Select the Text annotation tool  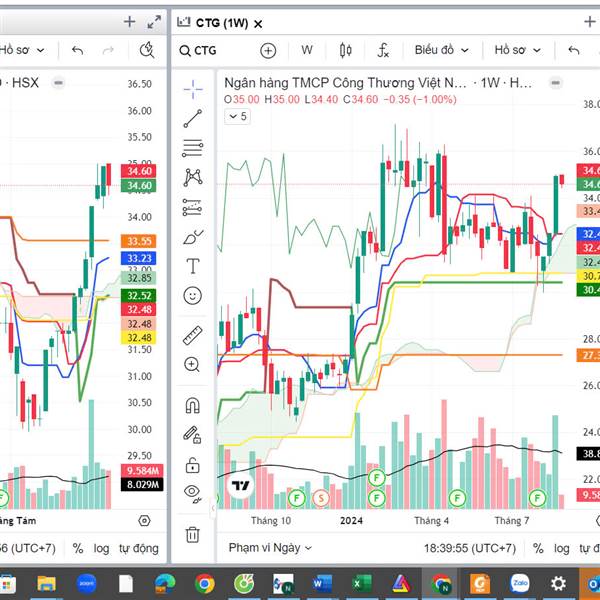pos(193,266)
